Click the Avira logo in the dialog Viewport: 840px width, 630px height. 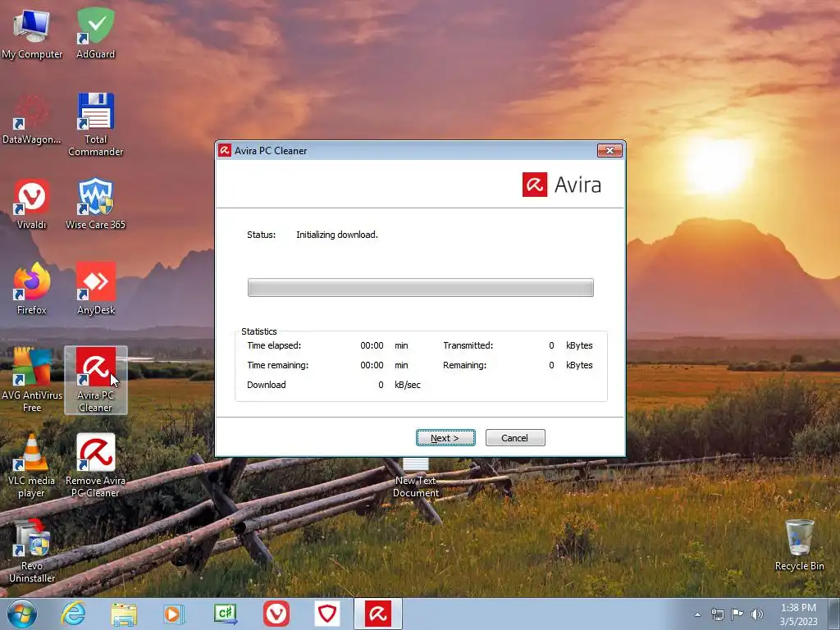(562, 185)
